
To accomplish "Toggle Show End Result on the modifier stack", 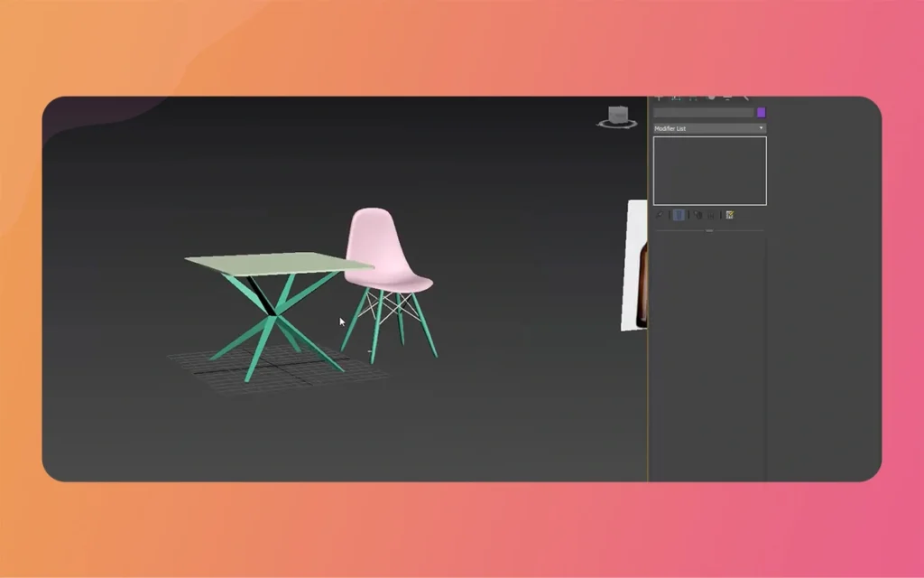I will pyautogui.click(x=679, y=215).
